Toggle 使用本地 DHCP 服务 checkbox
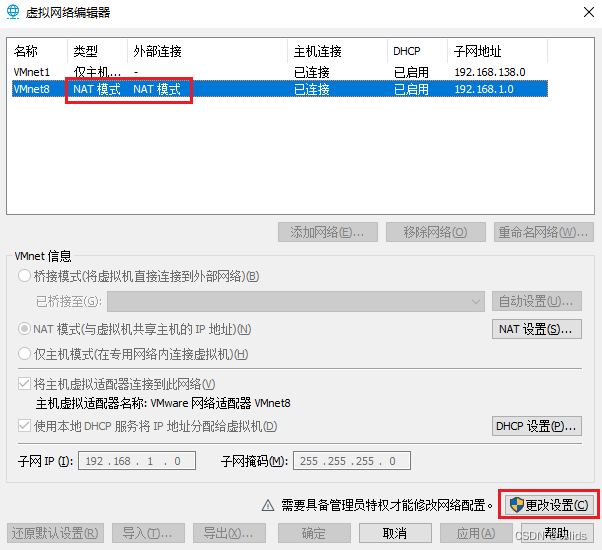 click(25, 426)
